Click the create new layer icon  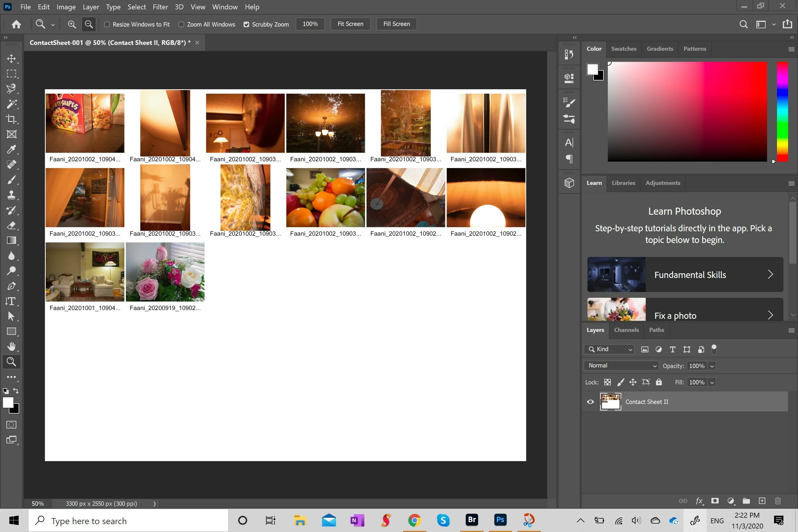(x=762, y=501)
